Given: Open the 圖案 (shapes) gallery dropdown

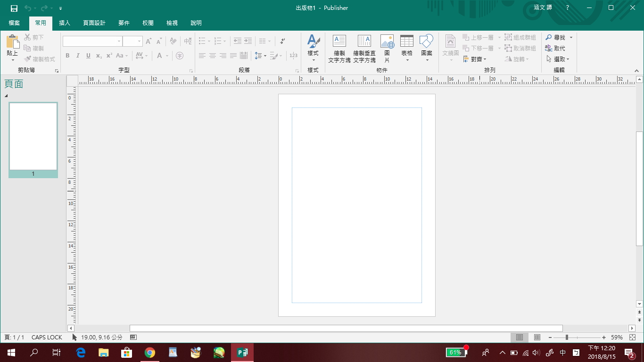Looking at the screenshot, I should point(427,60).
